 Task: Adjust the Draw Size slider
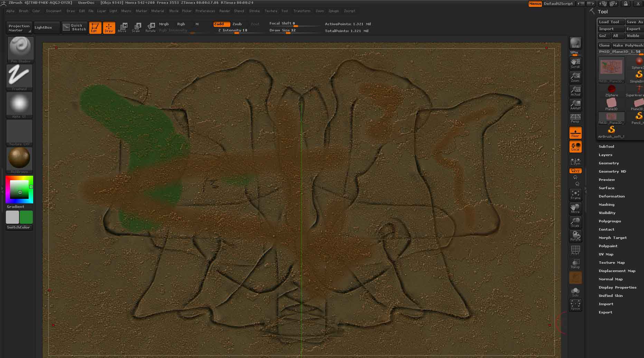coord(294,30)
